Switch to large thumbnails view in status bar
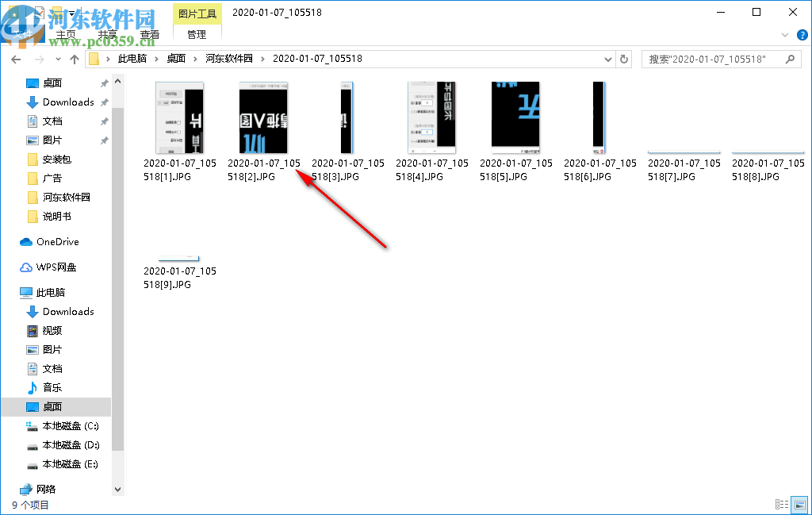The width and height of the screenshot is (812, 515). tap(799, 504)
